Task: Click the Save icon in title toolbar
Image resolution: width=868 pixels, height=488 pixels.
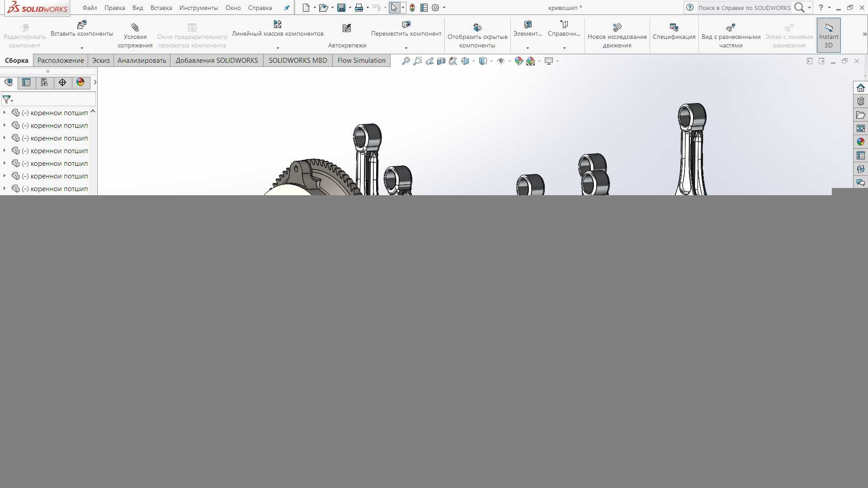Action: [341, 8]
